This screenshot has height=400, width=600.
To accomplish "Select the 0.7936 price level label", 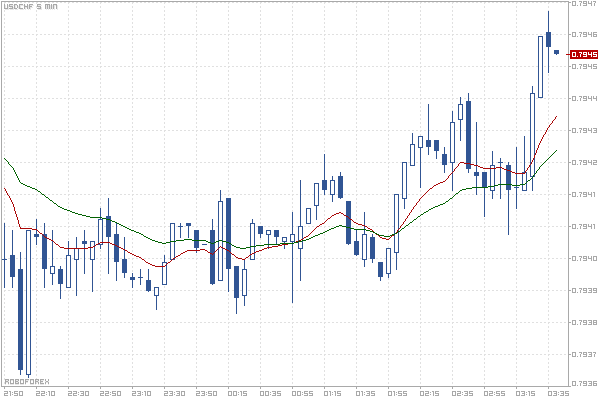I will click(x=584, y=383).
